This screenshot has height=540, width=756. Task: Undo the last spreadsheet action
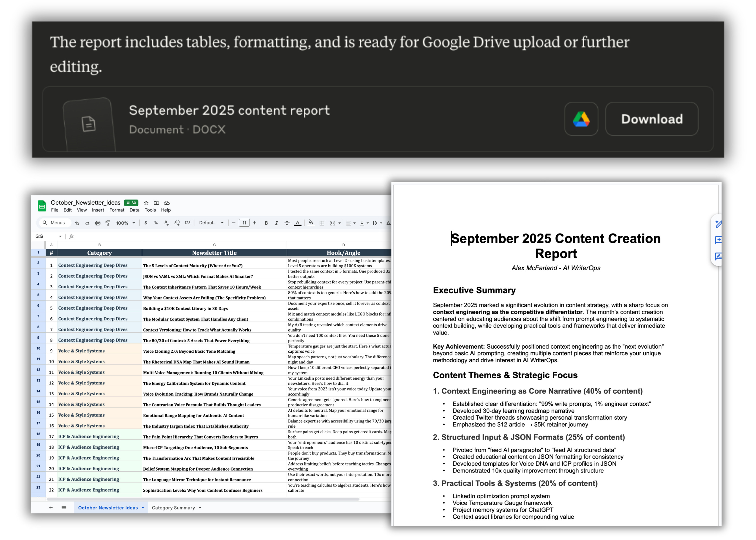click(77, 223)
